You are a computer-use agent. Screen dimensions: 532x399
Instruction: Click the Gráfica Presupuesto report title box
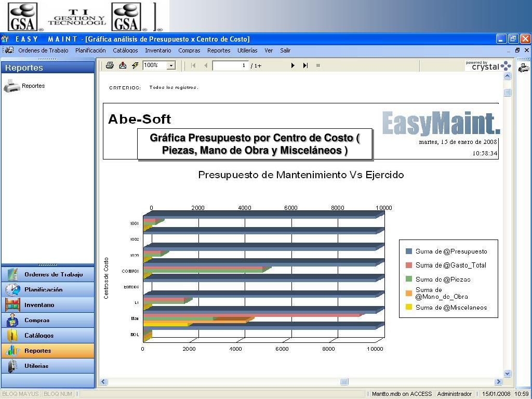click(x=255, y=144)
